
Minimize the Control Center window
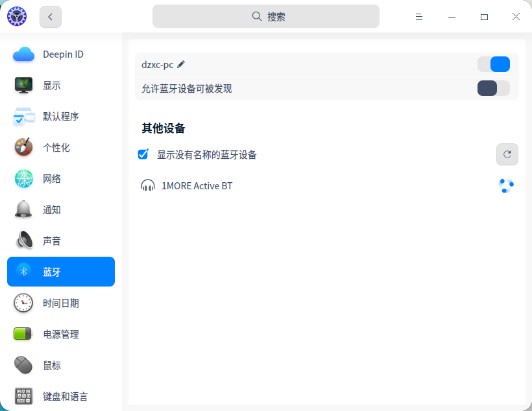point(452,17)
